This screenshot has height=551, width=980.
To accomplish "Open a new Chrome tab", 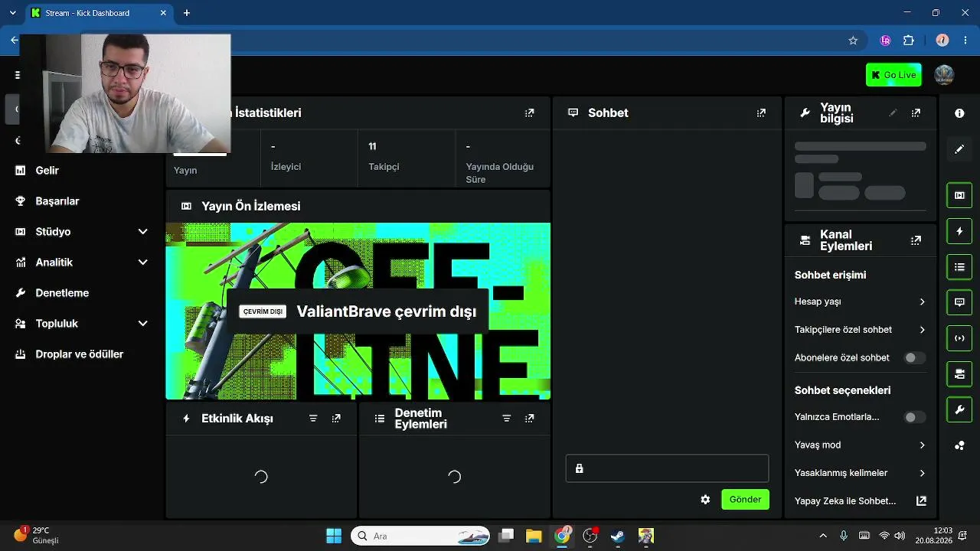I will 187,13.
